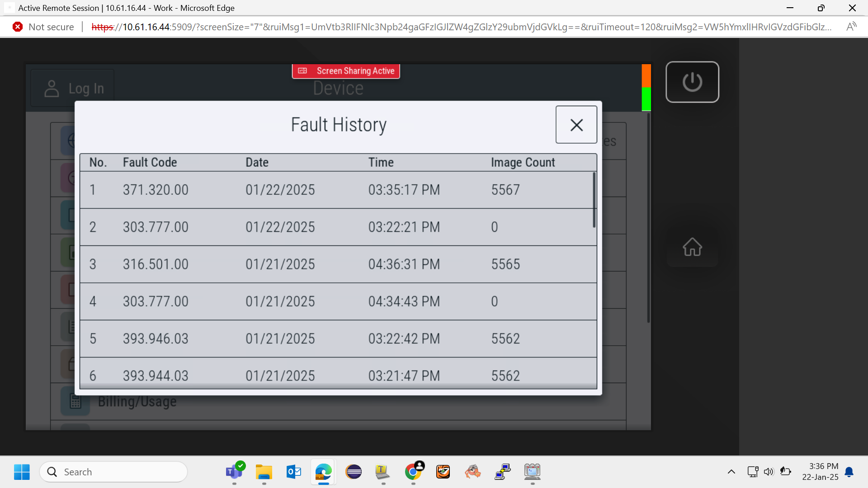Open Microsoft Teams from taskbar
The image size is (868, 488).
pyautogui.click(x=234, y=472)
